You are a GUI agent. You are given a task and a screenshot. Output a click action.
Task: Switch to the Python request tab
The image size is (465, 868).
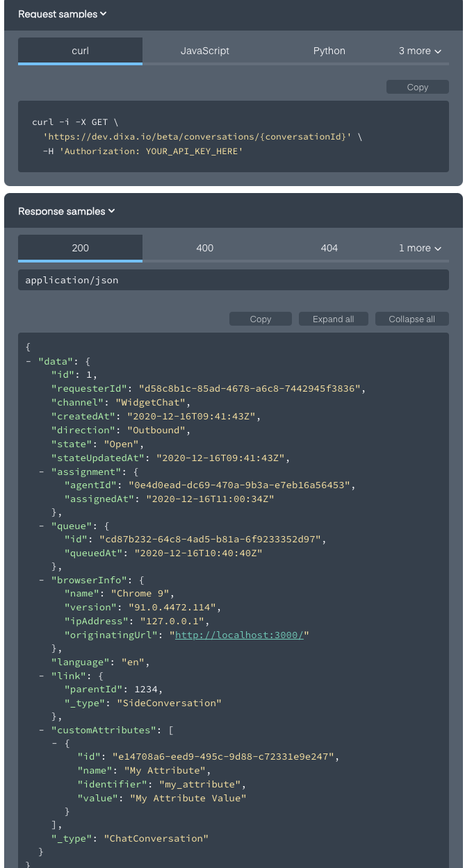click(329, 51)
